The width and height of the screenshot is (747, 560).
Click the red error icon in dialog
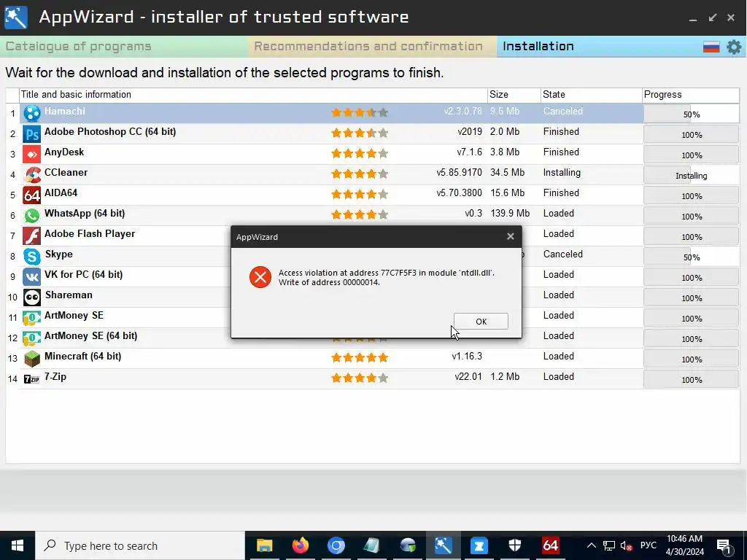click(260, 277)
